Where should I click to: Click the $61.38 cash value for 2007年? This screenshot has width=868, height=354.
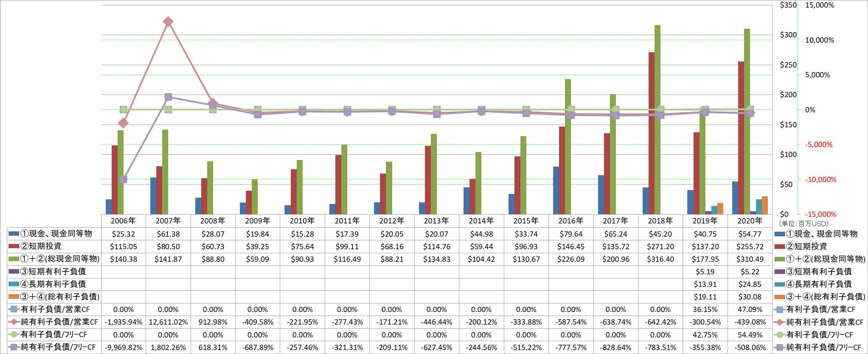(x=168, y=234)
